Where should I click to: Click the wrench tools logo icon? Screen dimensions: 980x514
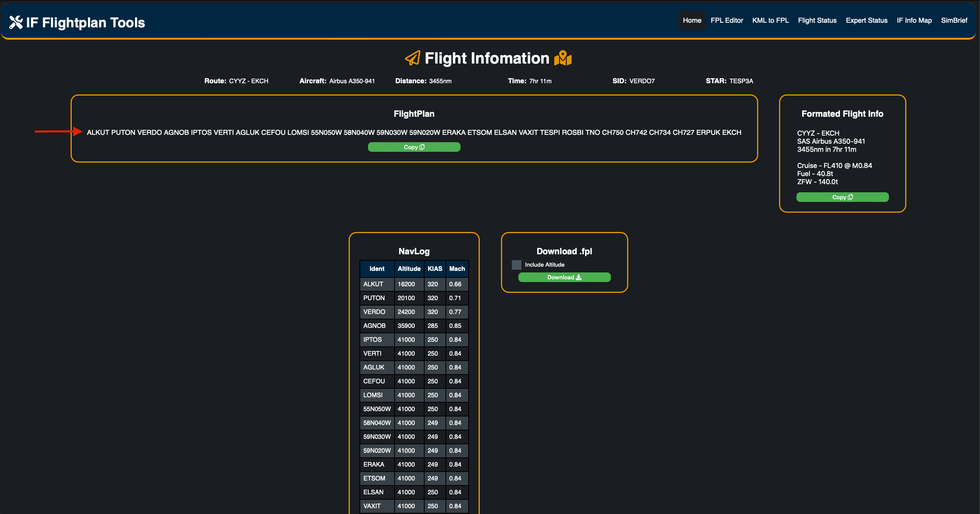coord(16,22)
